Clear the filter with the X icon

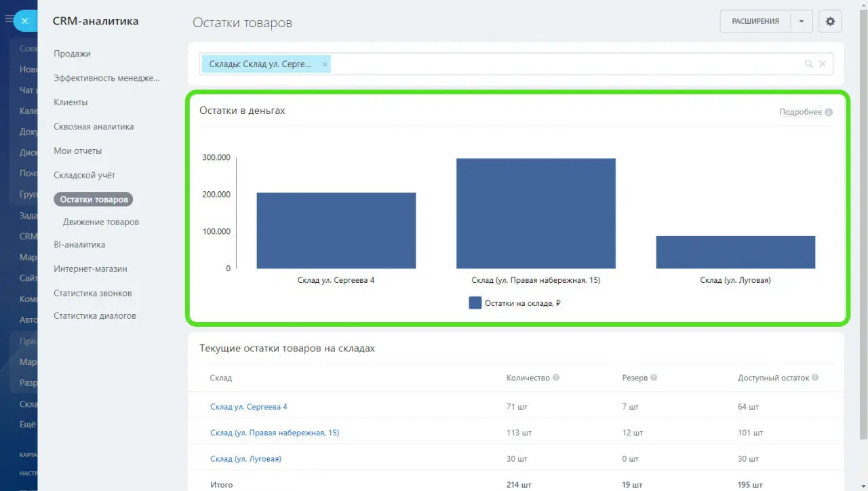(x=823, y=64)
